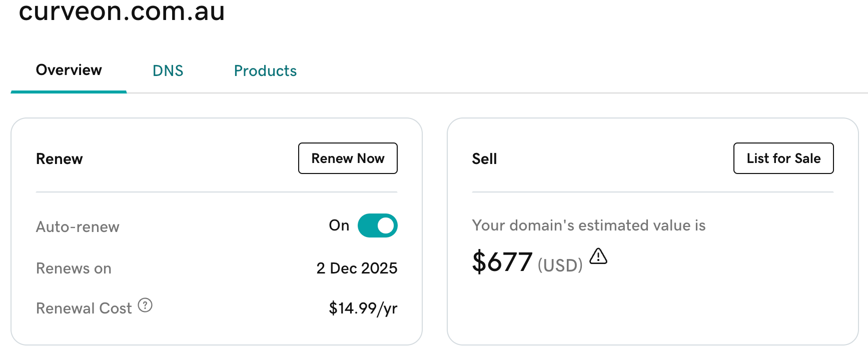The height and width of the screenshot is (357, 868).
Task: Click the (USD) currency label
Action: coord(560,265)
